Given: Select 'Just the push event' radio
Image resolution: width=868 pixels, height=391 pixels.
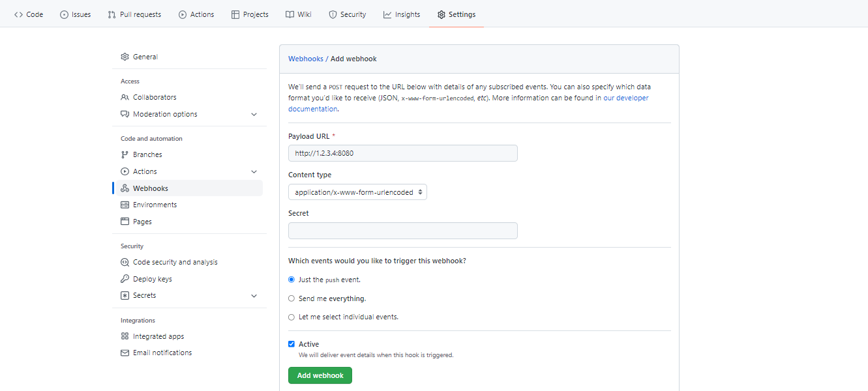Looking at the screenshot, I should [x=292, y=280].
